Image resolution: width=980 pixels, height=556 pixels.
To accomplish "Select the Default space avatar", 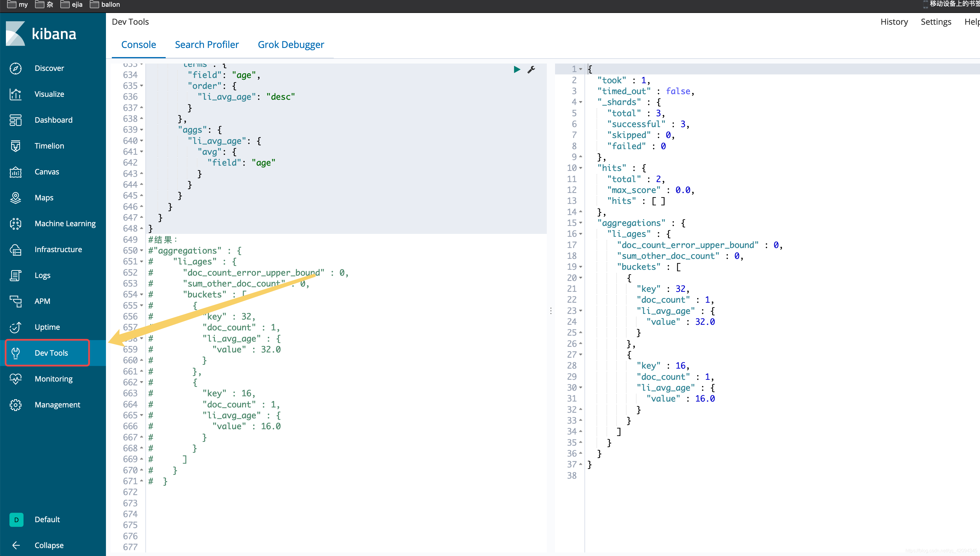I will tap(16, 520).
